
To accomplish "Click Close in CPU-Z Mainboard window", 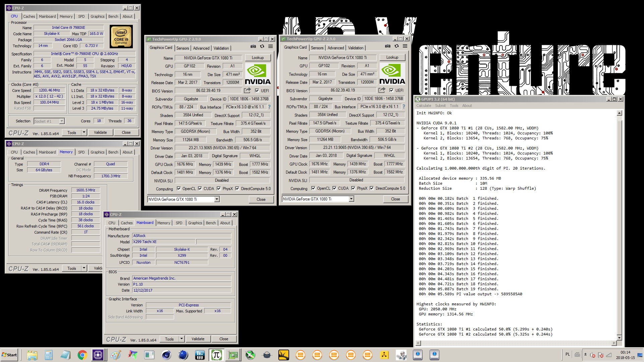I will (224, 339).
